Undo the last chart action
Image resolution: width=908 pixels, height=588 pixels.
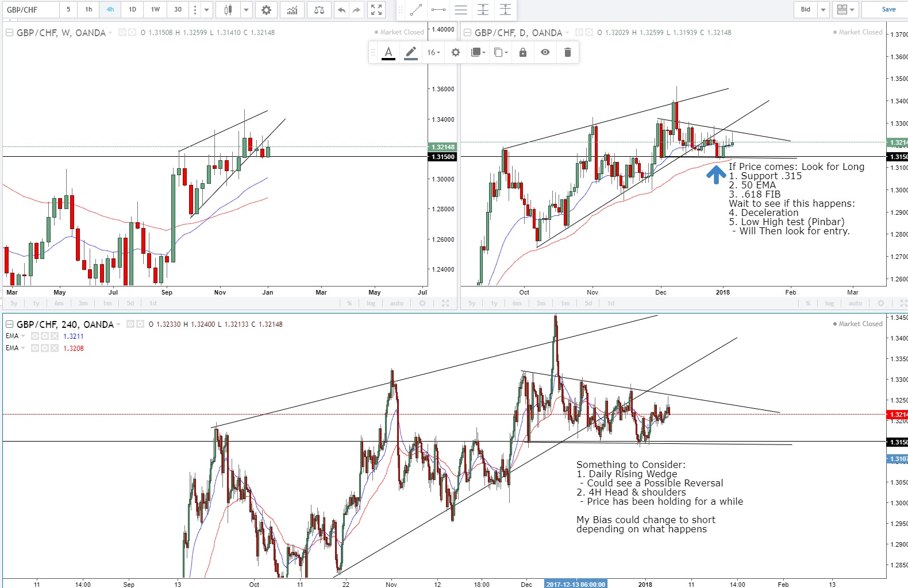342,10
